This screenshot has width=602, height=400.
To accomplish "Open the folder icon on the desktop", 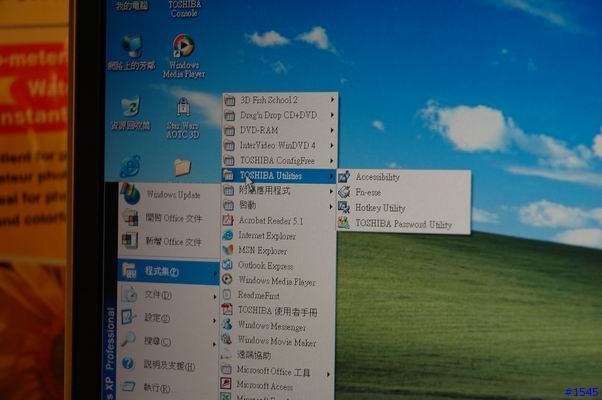I will tap(182, 167).
